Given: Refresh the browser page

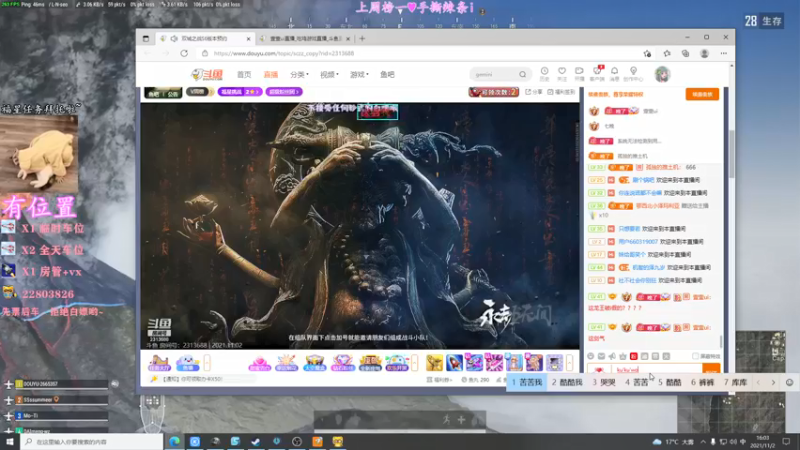Looking at the screenshot, I should 184,53.
